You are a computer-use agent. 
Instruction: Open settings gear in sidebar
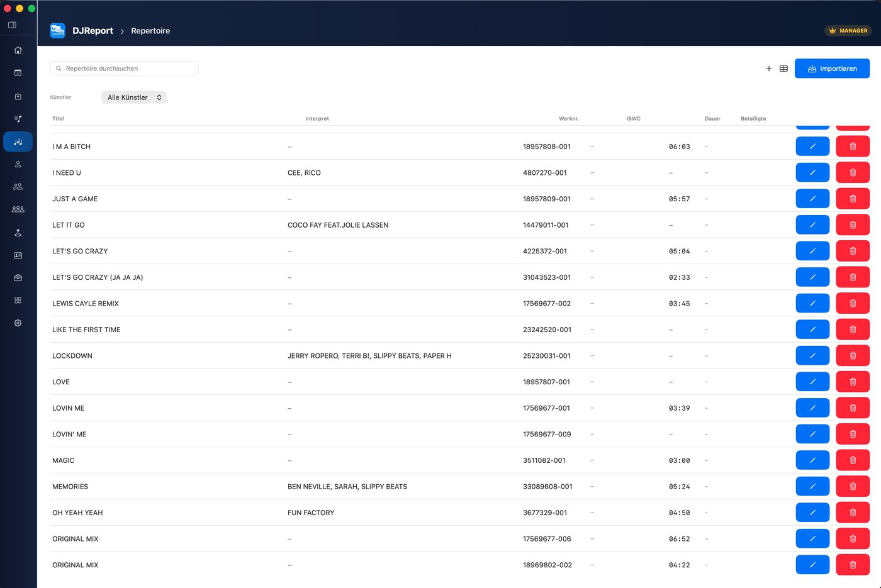pyautogui.click(x=18, y=323)
